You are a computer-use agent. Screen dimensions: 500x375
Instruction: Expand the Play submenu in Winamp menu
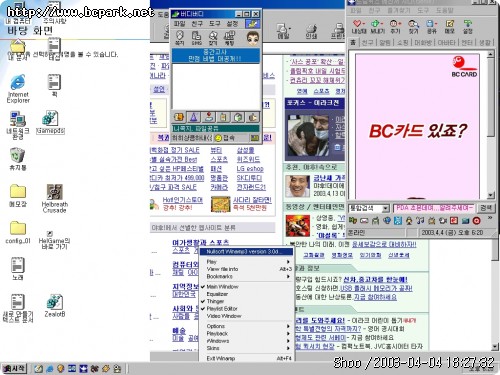click(247, 262)
